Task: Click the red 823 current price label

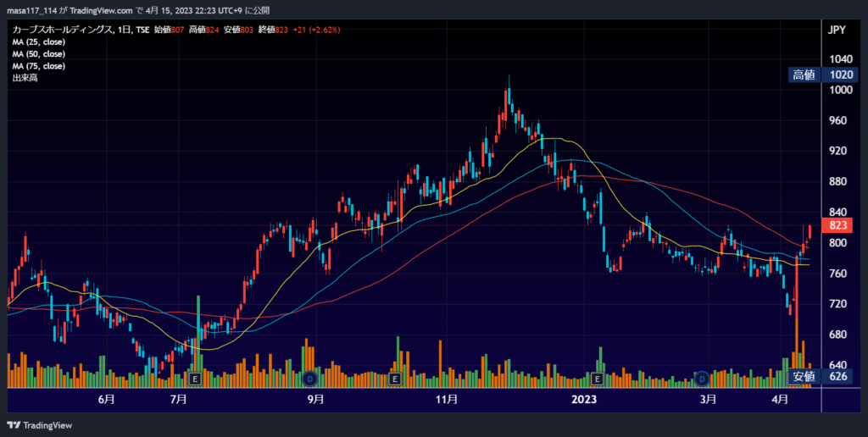Action: 838,225
